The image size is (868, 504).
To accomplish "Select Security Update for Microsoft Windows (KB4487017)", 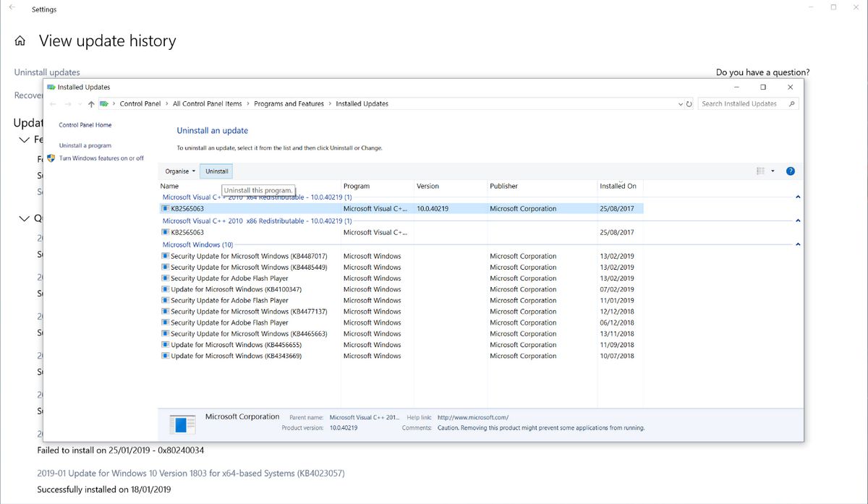I will (401, 256).
